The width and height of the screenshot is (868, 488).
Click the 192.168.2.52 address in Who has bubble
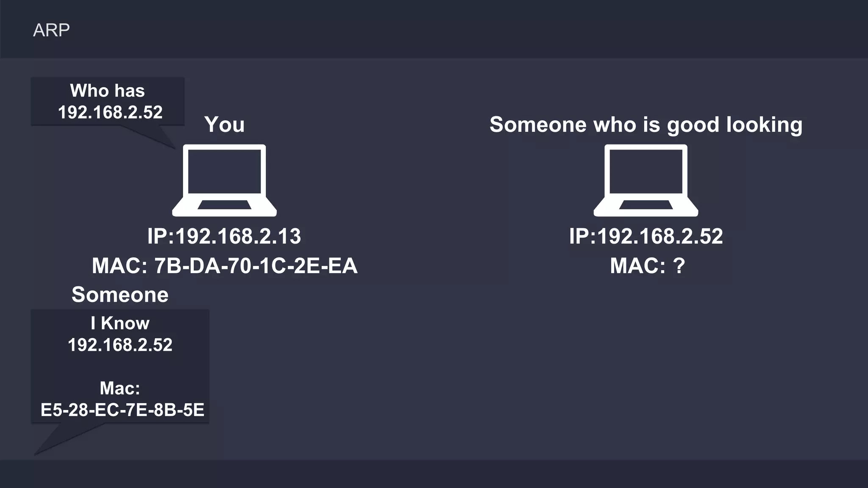(x=110, y=112)
